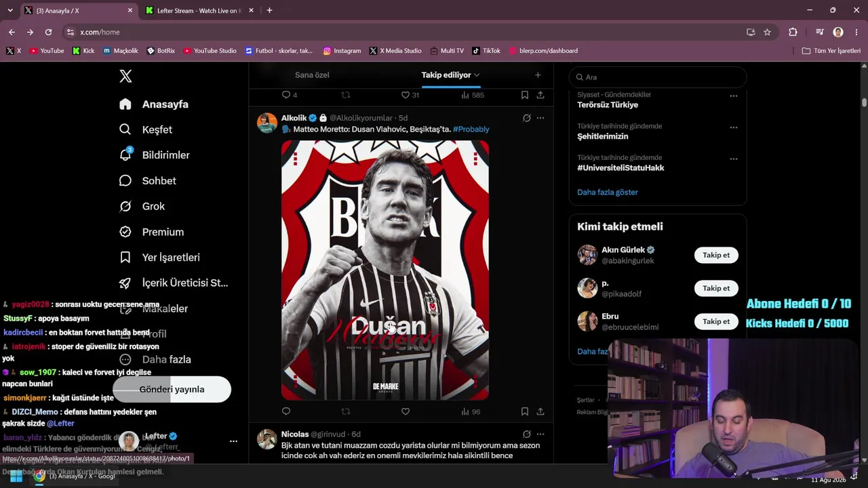Close the Lefter Stream tab

point(251,11)
